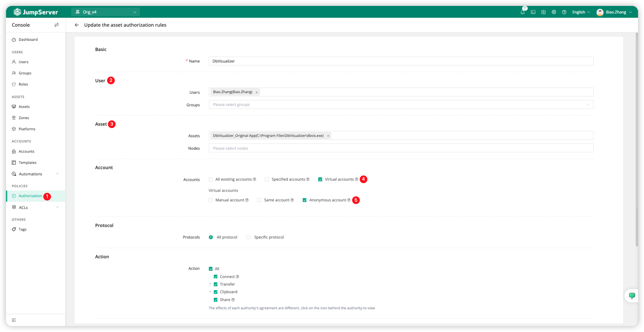Open the Groups select dropdown

click(401, 105)
